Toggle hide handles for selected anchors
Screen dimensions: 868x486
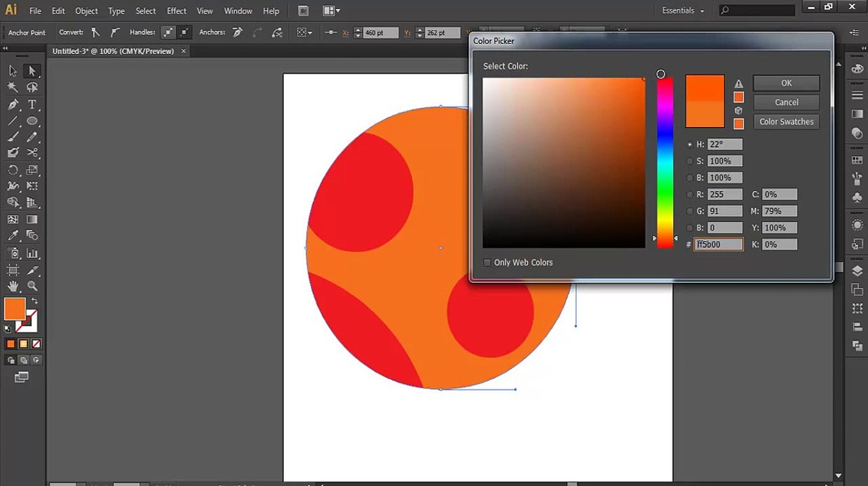184,32
